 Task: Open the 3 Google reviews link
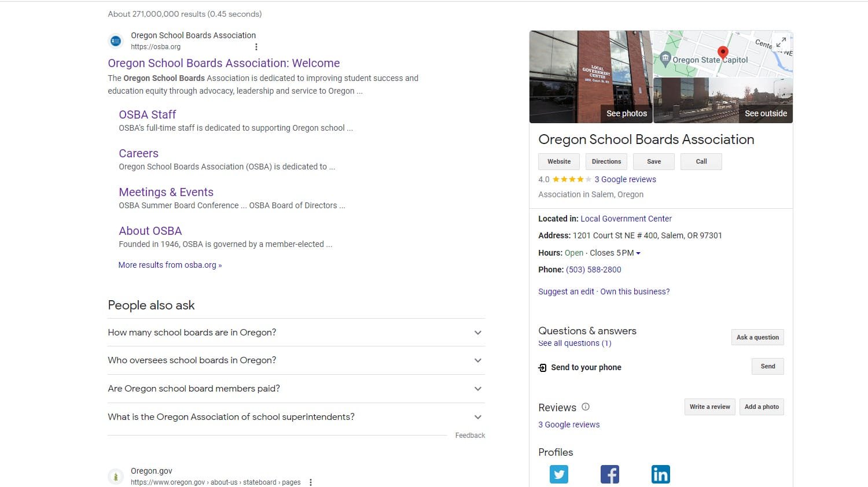(626, 179)
